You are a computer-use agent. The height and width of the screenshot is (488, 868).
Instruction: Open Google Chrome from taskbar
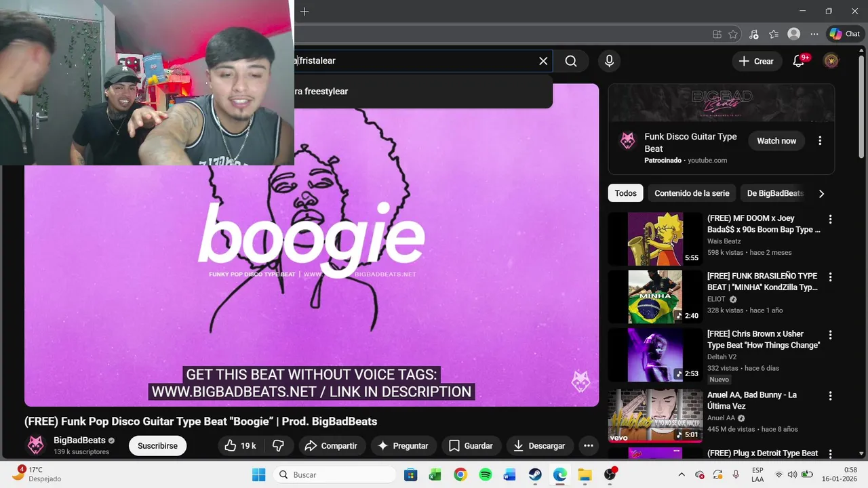[460, 474]
